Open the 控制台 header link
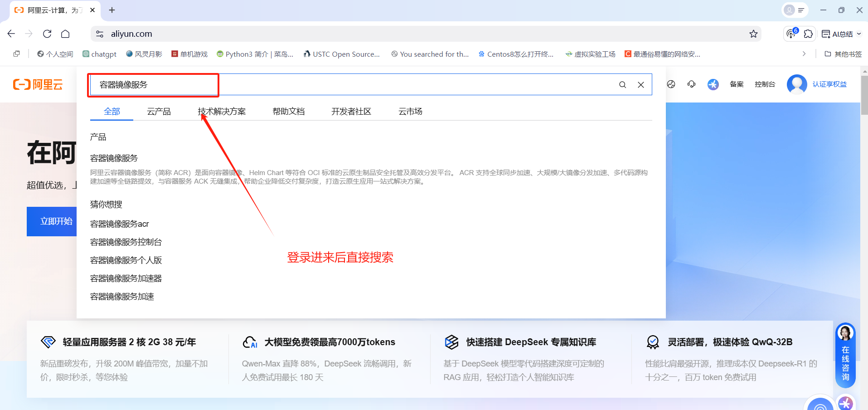 tap(765, 84)
